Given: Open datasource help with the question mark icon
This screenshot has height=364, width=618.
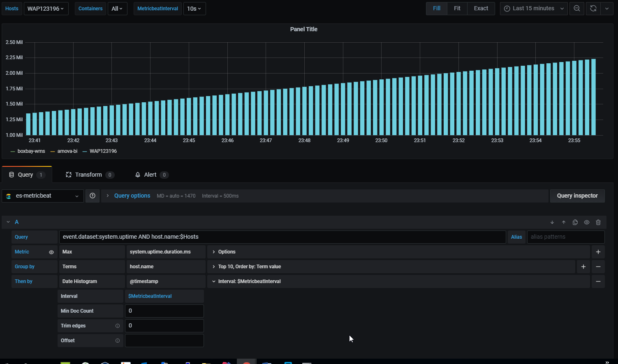Looking at the screenshot, I should coord(92,196).
